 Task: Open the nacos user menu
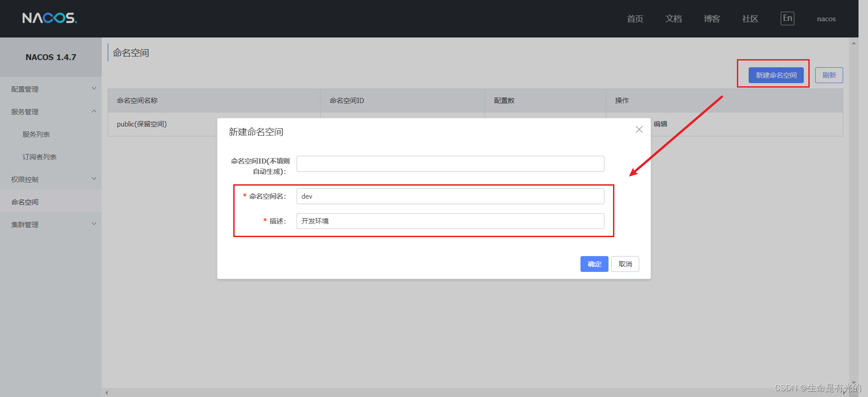pyautogui.click(x=826, y=19)
